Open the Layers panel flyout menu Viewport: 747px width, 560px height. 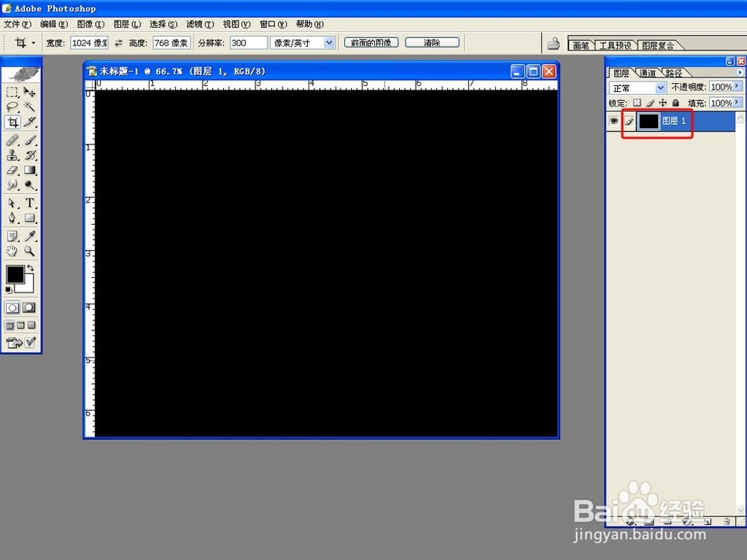(740, 72)
